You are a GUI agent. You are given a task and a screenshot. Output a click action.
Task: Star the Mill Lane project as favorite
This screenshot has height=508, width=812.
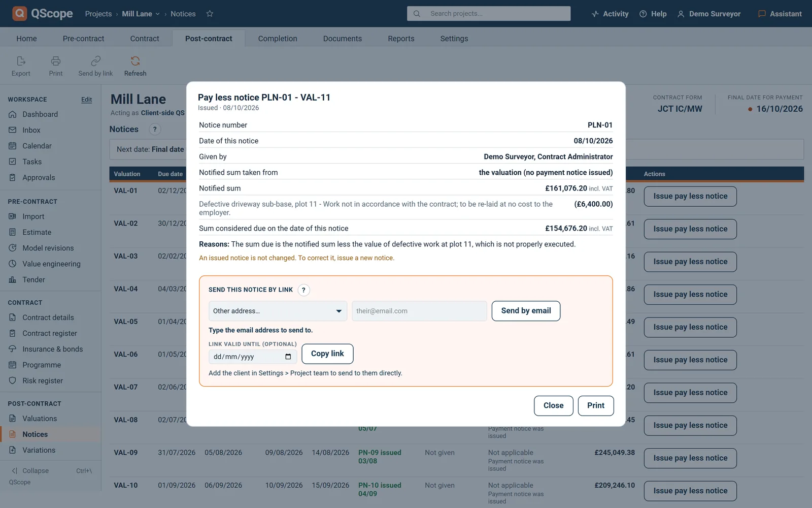click(210, 14)
